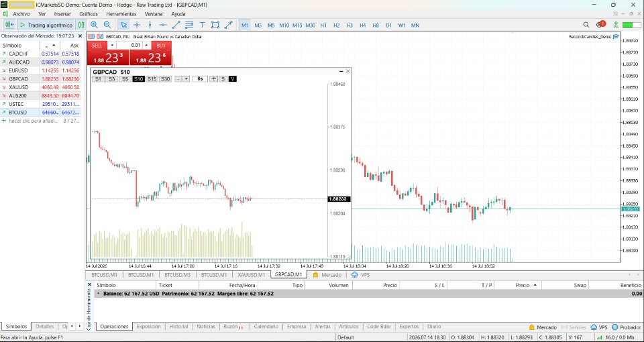Open the Archivo menu
The height and width of the screenshot is (342, 644).
tap(21, 14)
